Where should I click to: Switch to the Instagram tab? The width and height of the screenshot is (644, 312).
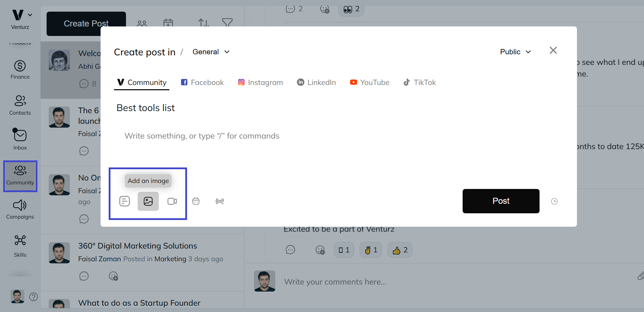[x=260, y=82]
